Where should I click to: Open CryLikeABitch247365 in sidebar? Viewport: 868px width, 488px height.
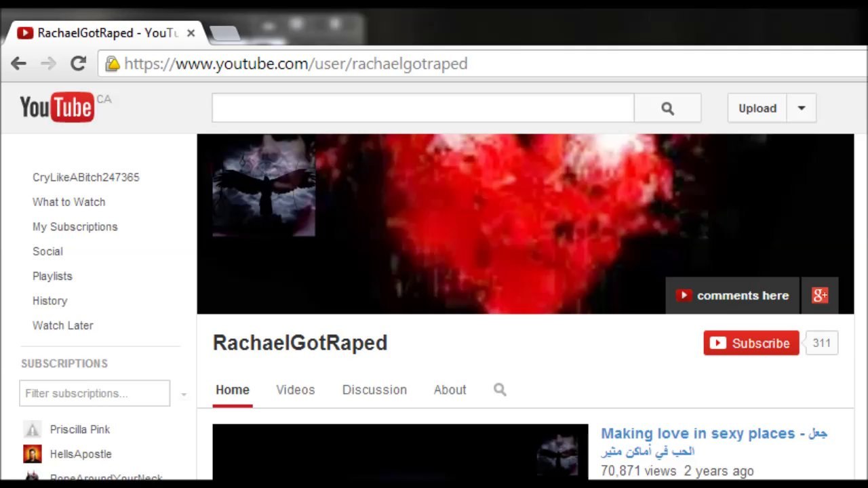[86, 178]
